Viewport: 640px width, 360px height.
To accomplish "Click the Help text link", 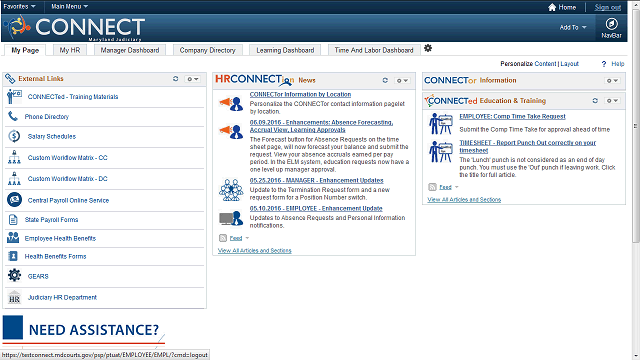I will click(618, 64).
